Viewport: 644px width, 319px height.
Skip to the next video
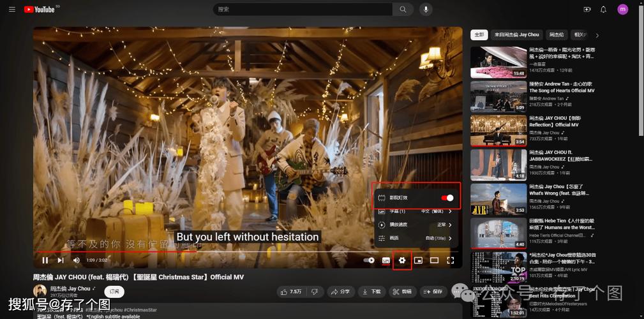(61, 260)
